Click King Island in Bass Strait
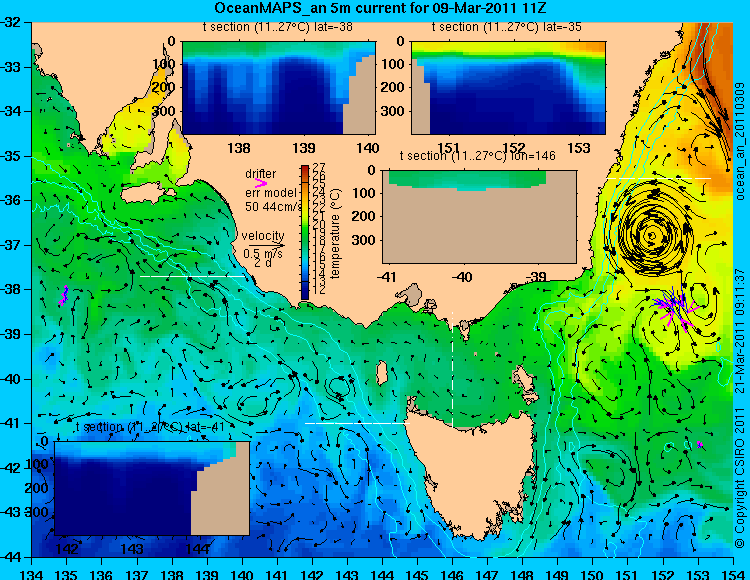 [382, 373]
